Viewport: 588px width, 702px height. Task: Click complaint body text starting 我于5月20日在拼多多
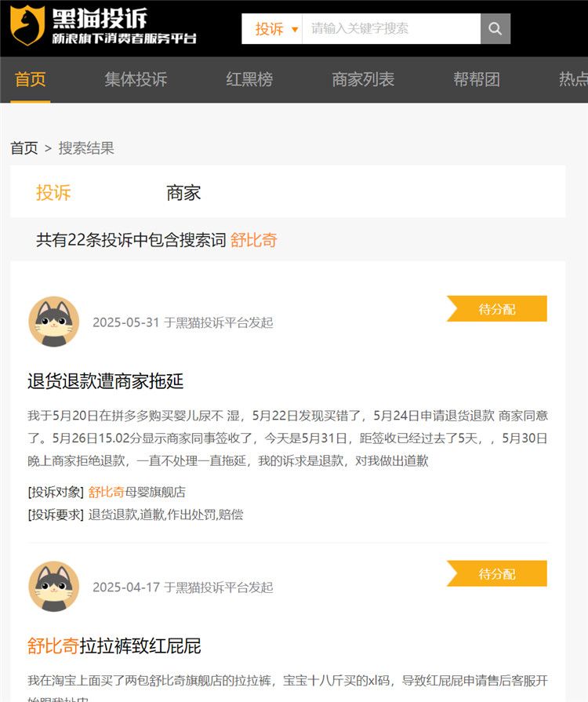[x=288, y=438]
